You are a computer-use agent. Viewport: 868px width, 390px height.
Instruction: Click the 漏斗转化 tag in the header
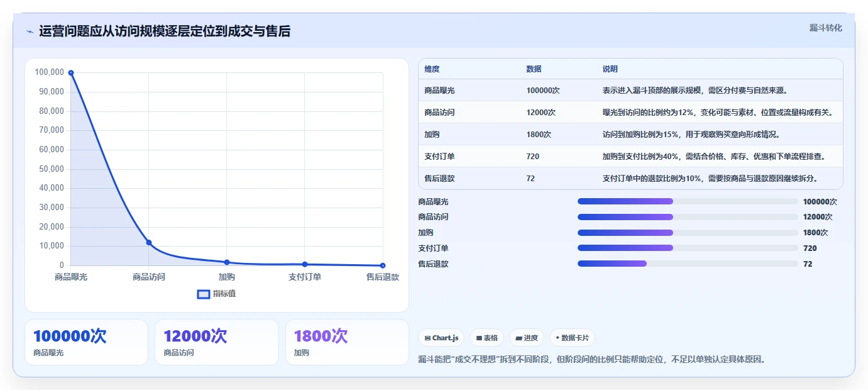(x=825, y=28)
